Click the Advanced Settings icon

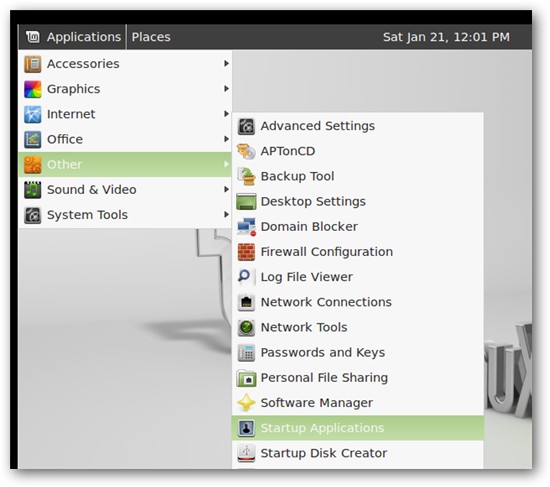[x=246, y=126]
